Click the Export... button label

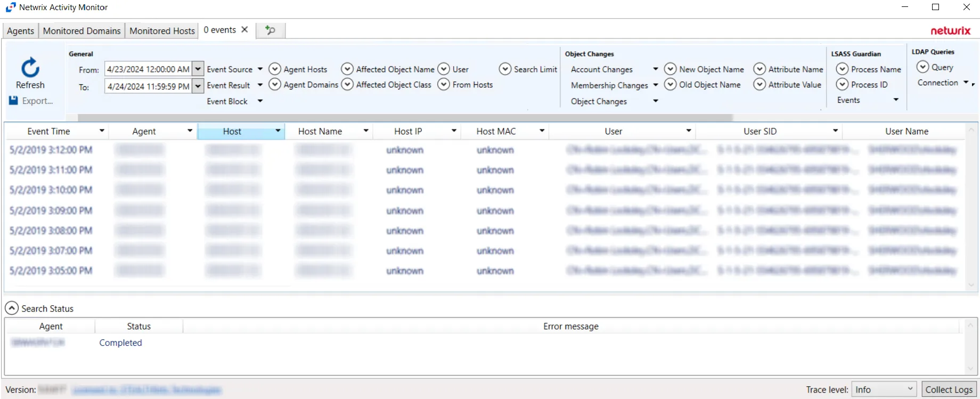tap(37, 101)
